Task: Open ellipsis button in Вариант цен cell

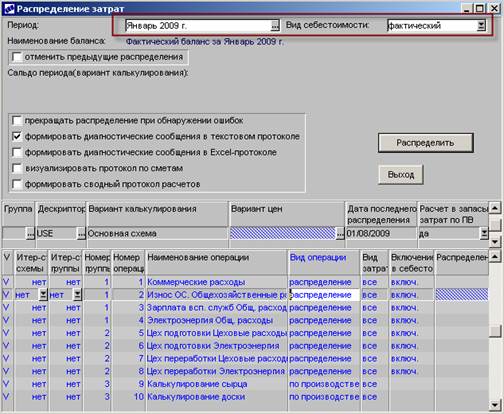Action: [340, 234]
